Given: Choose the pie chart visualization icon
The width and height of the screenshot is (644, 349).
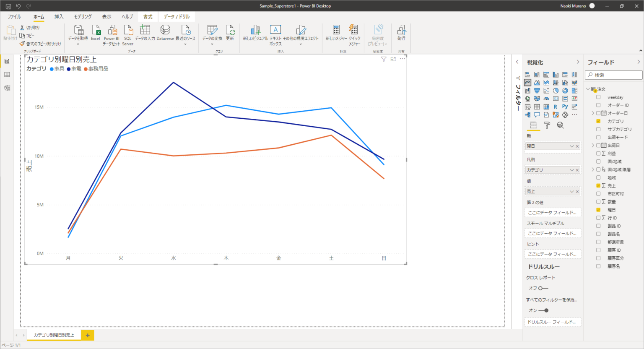Looking at the screenshot, I should coord(556,91).
